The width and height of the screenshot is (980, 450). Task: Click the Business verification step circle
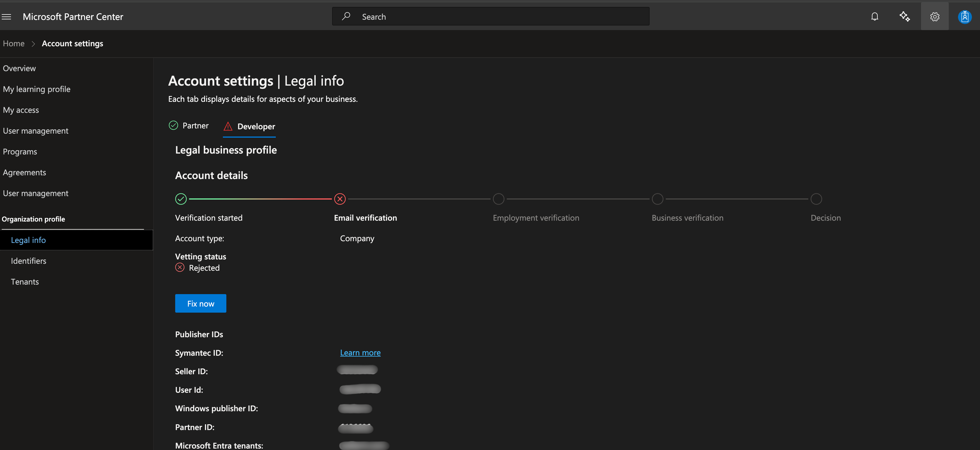[x=657, y=199]
